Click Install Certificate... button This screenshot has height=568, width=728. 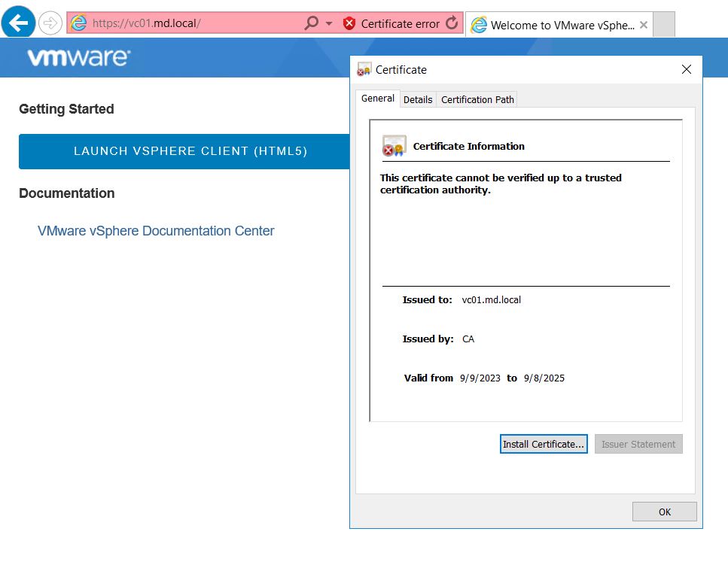click(x=544, y=444)
